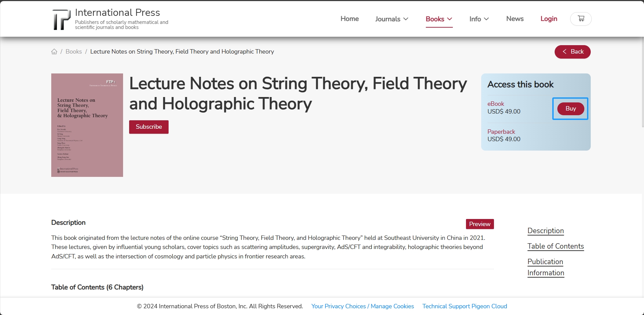The width and height of the screenshot is (644, 315).
Task: Buy the eBook edition
Action: coord(570,108)
